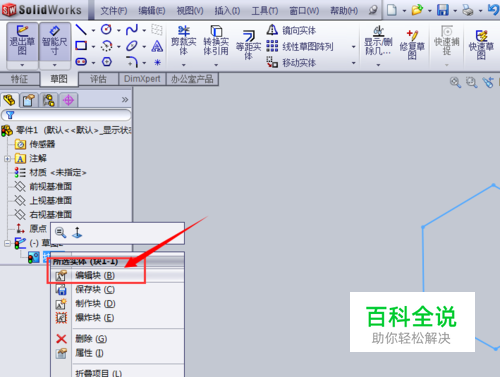Viewport: 500px width, 377px height.
Task: Open the Trim Entities dropdown arrow
Action: point(183,65)
